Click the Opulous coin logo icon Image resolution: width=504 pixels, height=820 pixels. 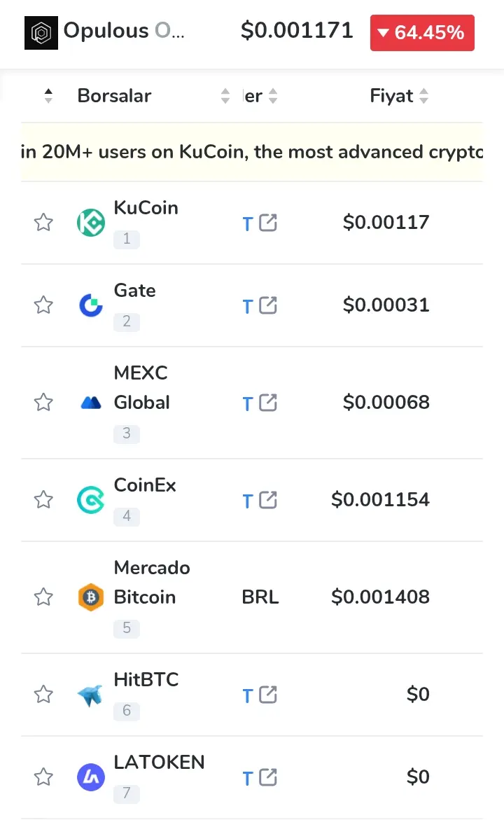click(41, 33)
